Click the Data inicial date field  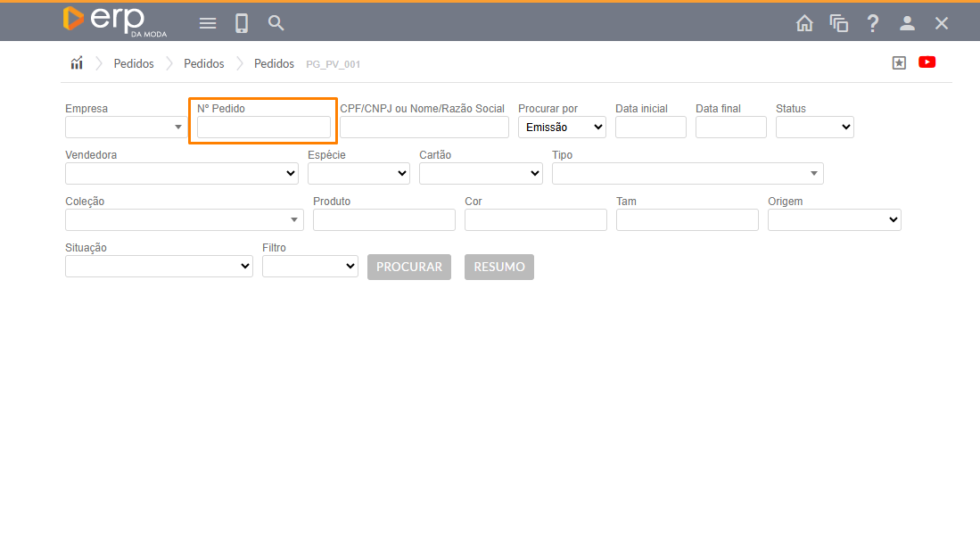coord(650,128)
